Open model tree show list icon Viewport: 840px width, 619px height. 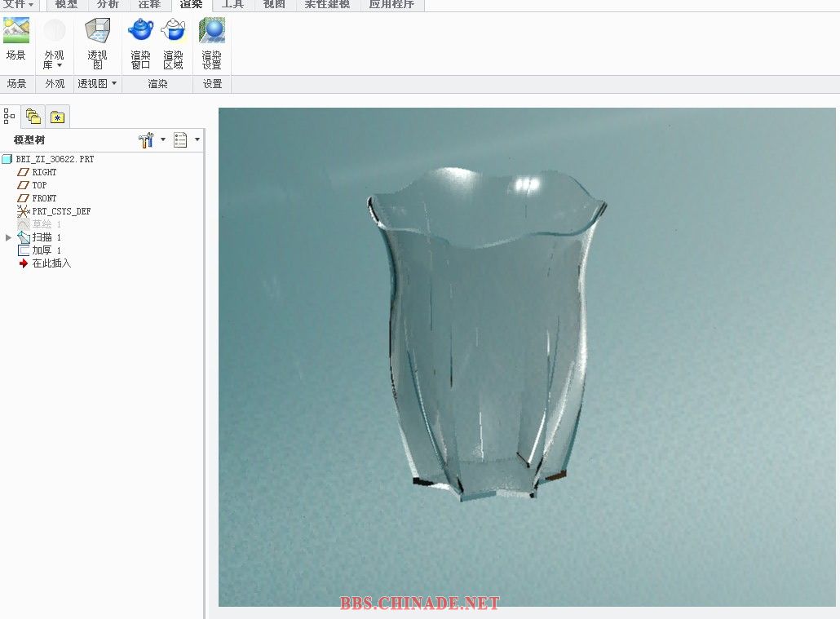pos(180,140)
